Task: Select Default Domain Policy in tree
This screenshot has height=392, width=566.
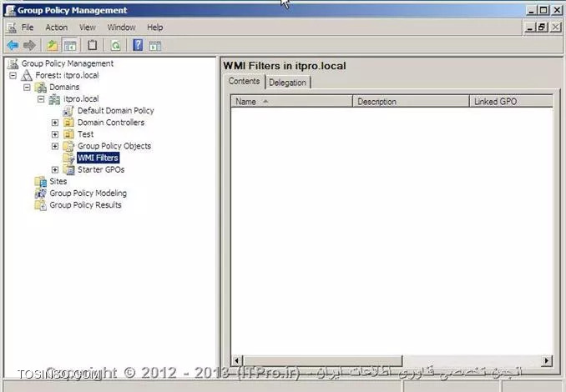Action: click(x=116, y=111)
